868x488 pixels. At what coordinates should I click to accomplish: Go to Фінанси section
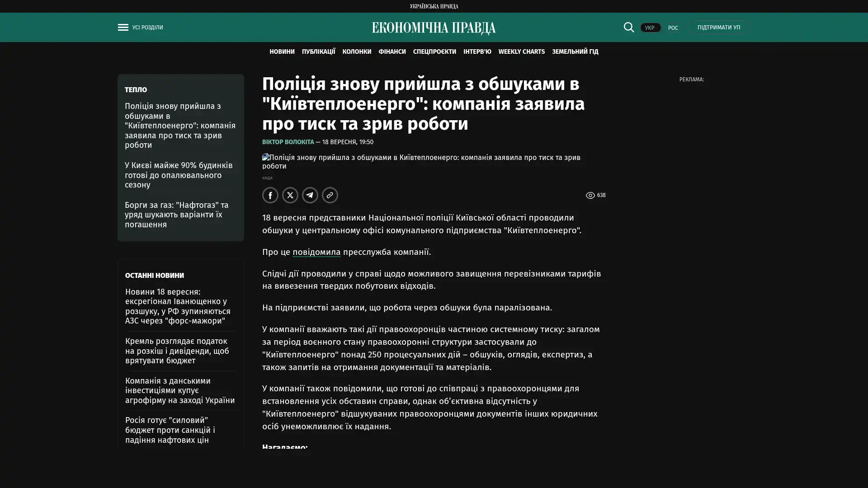(392, 52)
